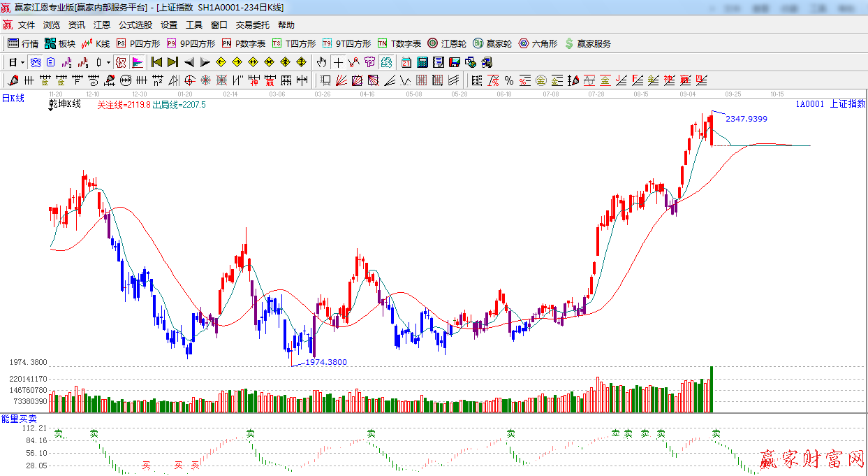This screenshot has height=476, width=868.
Task: Click the floppy disk save icon
Action: click(x=455, y=62)
